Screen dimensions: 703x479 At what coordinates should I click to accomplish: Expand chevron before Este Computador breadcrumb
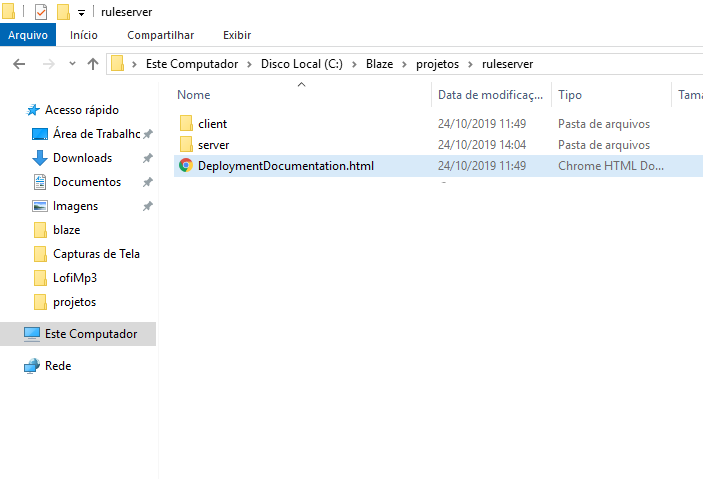[x=134, y=65]
